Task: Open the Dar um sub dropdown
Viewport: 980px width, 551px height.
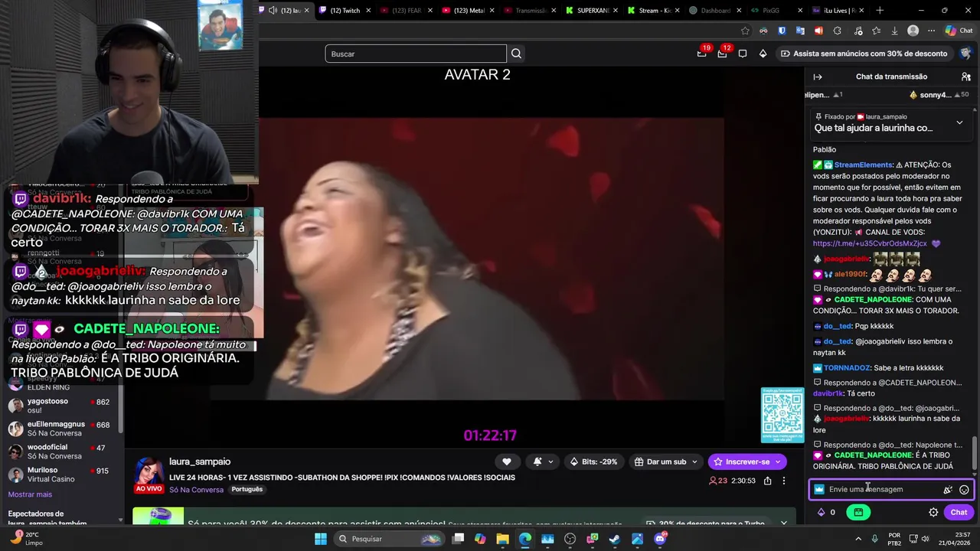Action: (x=666, y=461)
